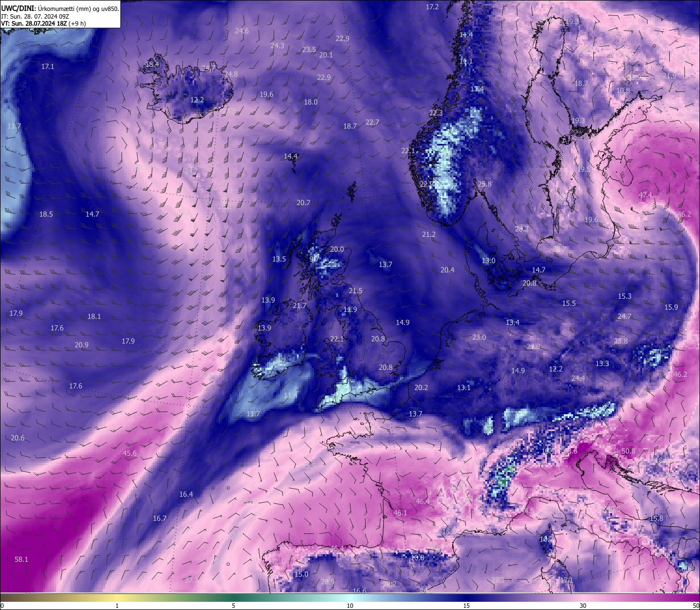Click the 47.4 value label
Viewport: 700px width, 610px height.
[645, 195]
